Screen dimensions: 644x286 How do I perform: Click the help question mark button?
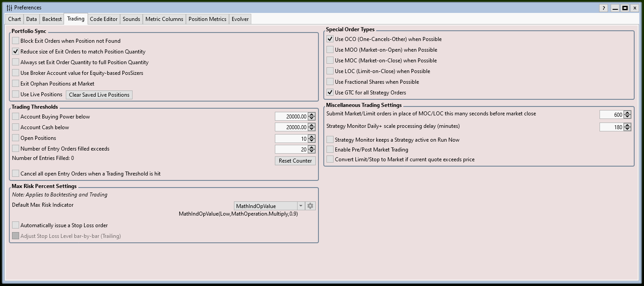point(603,8)
